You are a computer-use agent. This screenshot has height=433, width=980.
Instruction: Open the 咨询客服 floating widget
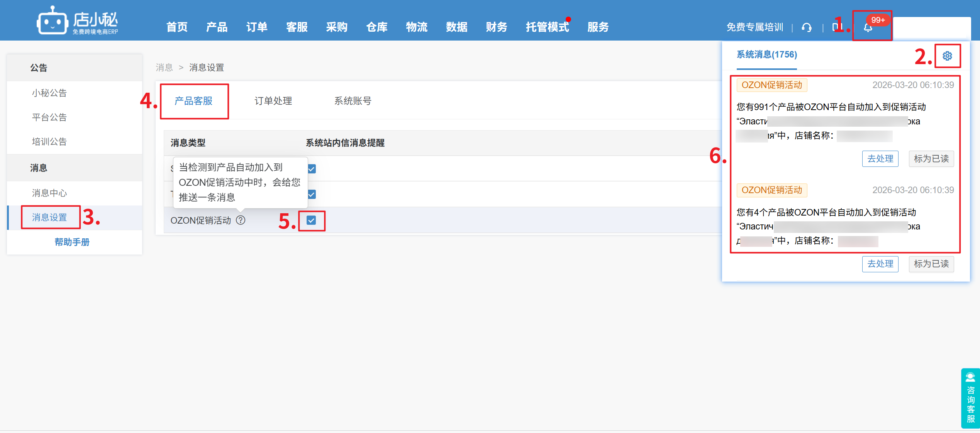click(970, 398)
